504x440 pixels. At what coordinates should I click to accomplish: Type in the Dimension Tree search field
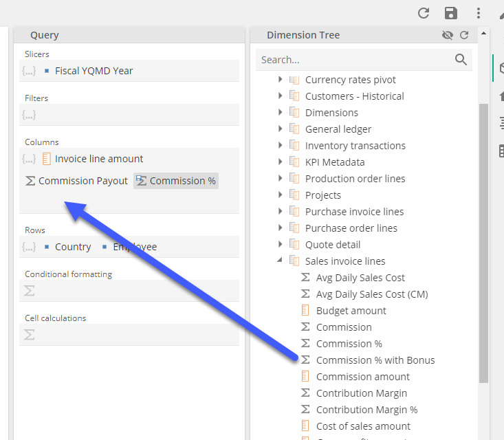click(x=354, y=60)
